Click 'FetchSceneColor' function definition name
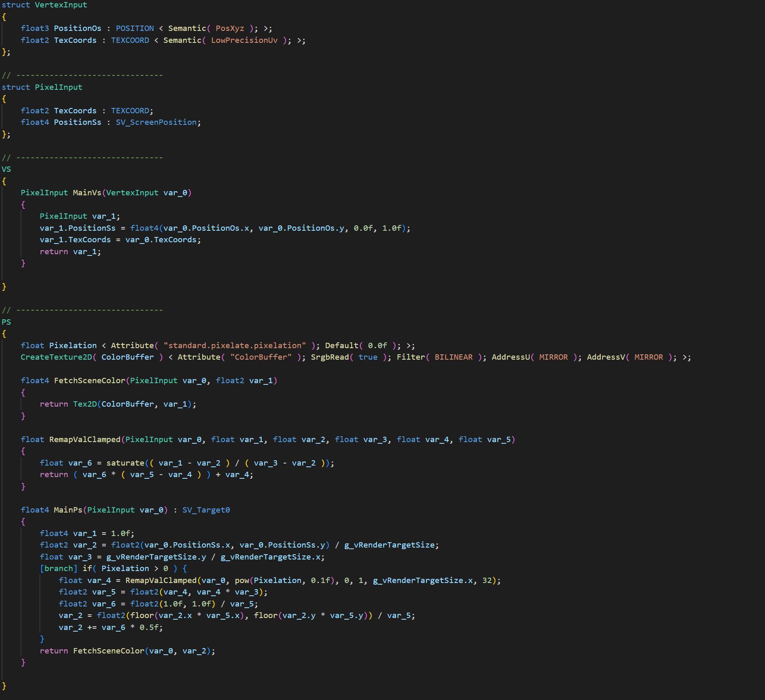 pos(89,381)
